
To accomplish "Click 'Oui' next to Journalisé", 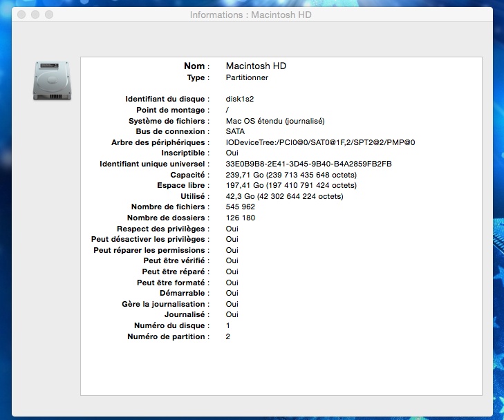I will point(232,314).
